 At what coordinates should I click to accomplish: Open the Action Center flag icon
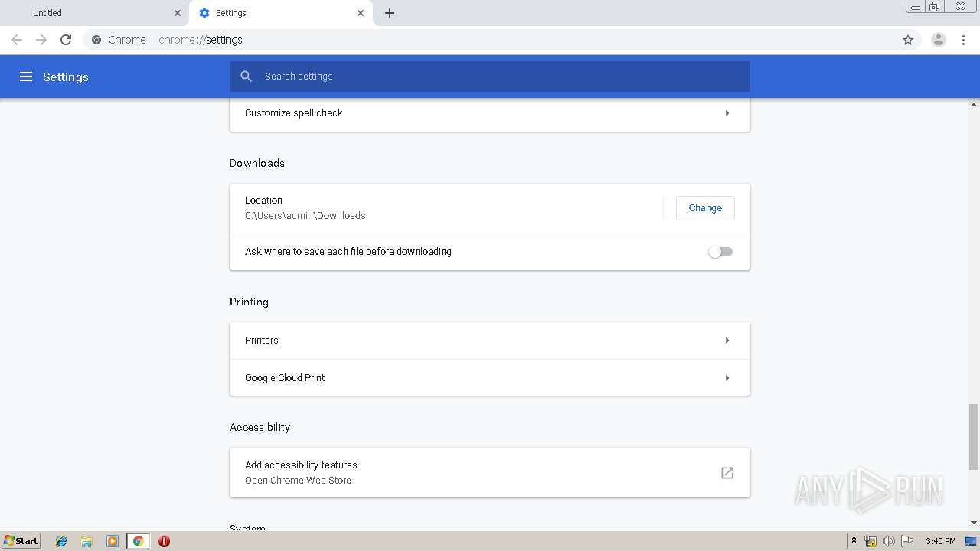coord(907,541)
